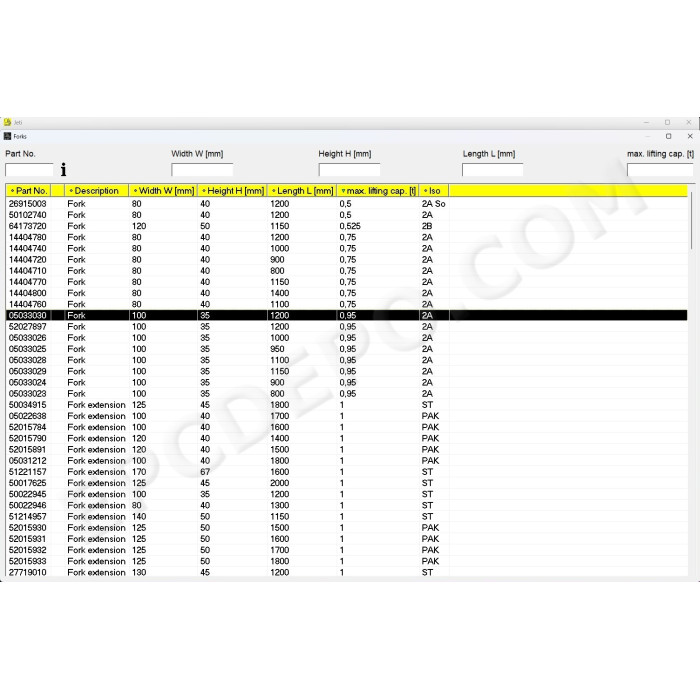Select fork extension 27719010
Image resolution: width=700 pixels, height=700 pixels.
click(28, 572)
